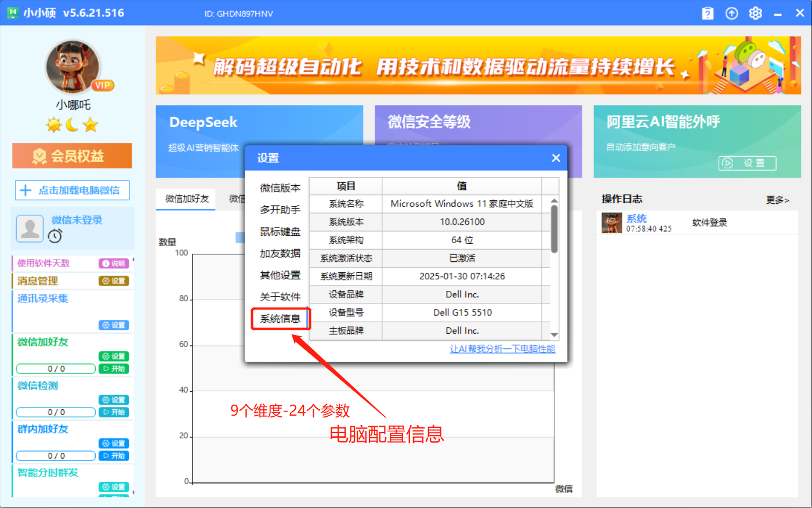
Task: Start 微信加好友 with the 开始 play button
Action: 114,369
